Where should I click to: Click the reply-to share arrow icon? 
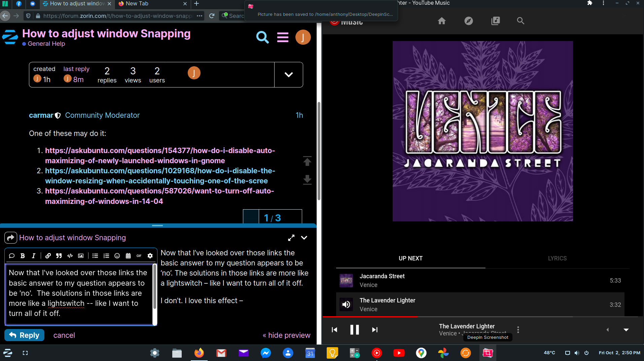[10, 238]
